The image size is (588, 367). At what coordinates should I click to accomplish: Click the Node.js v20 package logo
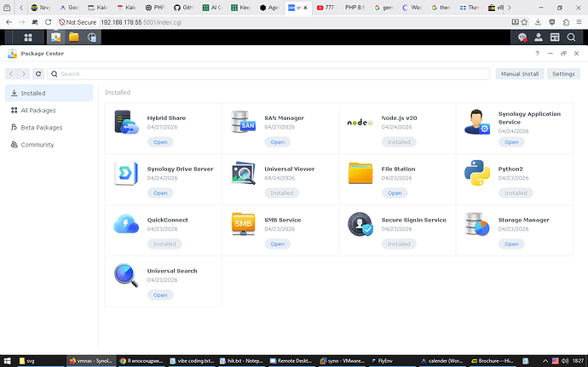pyautogui.click(x=360, y=123)
